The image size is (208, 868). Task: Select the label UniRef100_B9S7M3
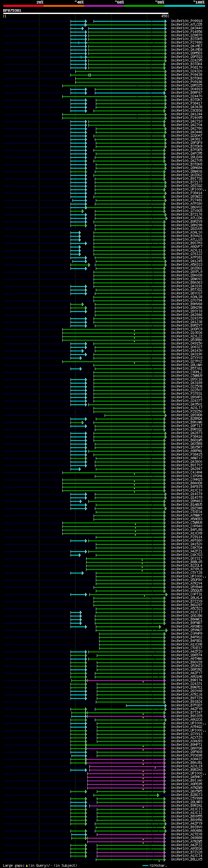tap(187, 243)
